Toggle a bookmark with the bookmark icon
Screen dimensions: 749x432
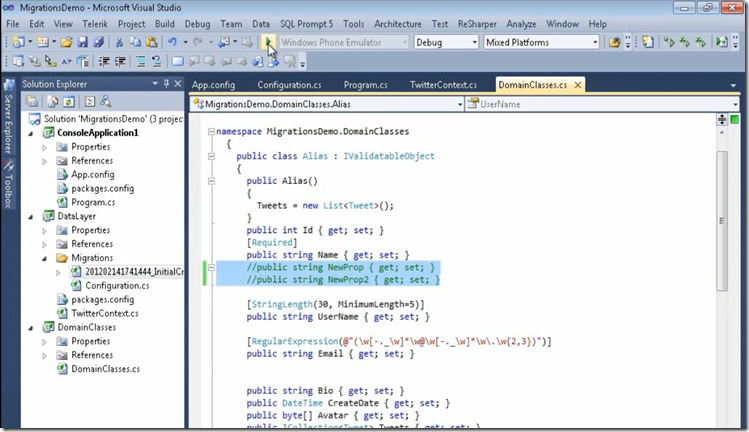click(177, 61)
